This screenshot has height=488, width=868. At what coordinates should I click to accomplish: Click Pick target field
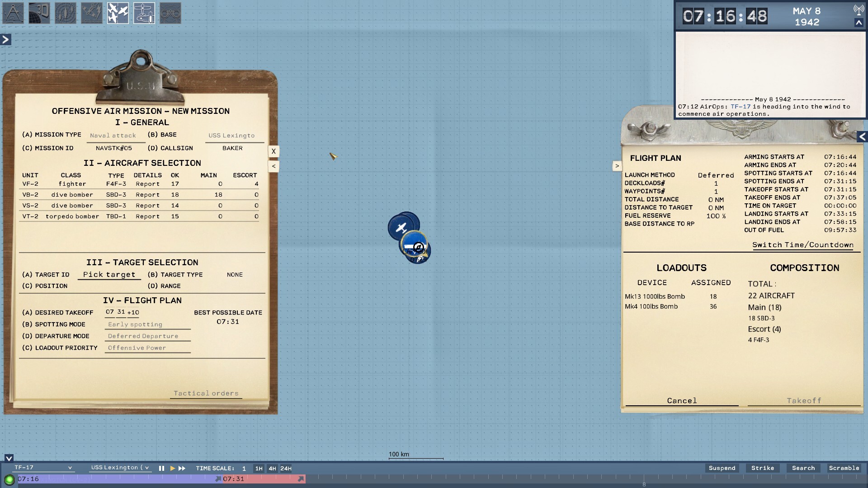point(109,275)
